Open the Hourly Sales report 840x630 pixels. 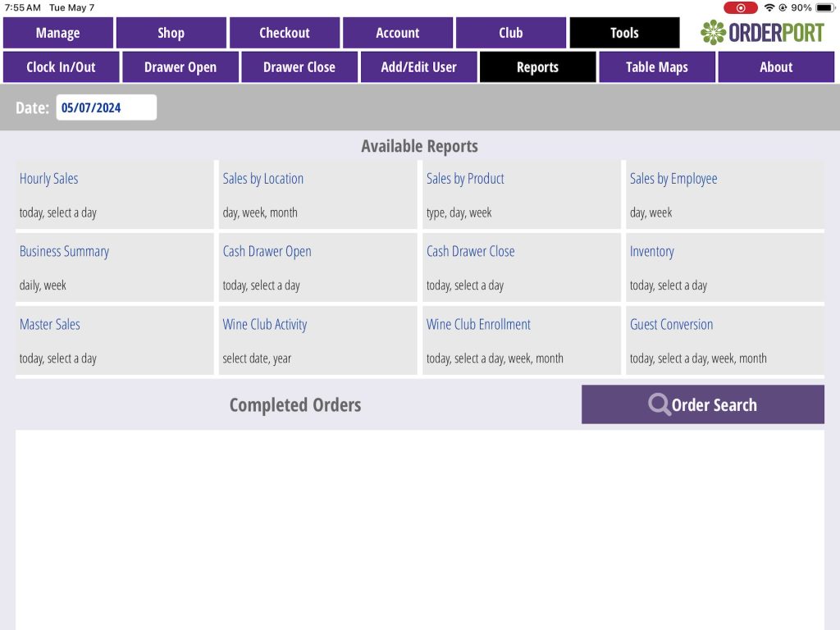coord(49,179)
